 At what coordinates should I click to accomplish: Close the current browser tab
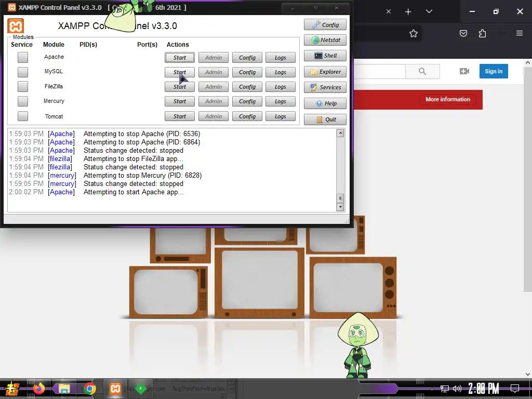[x=389, y=11]
